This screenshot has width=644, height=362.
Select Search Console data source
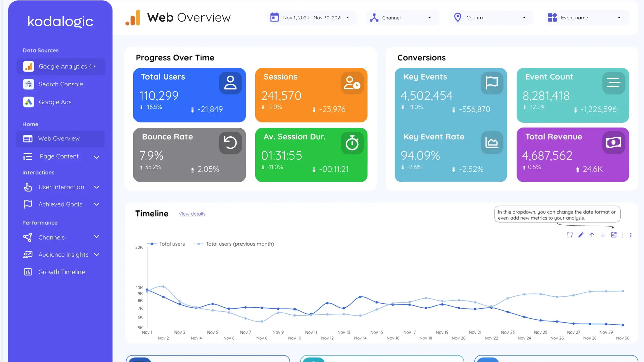[61, 84]
